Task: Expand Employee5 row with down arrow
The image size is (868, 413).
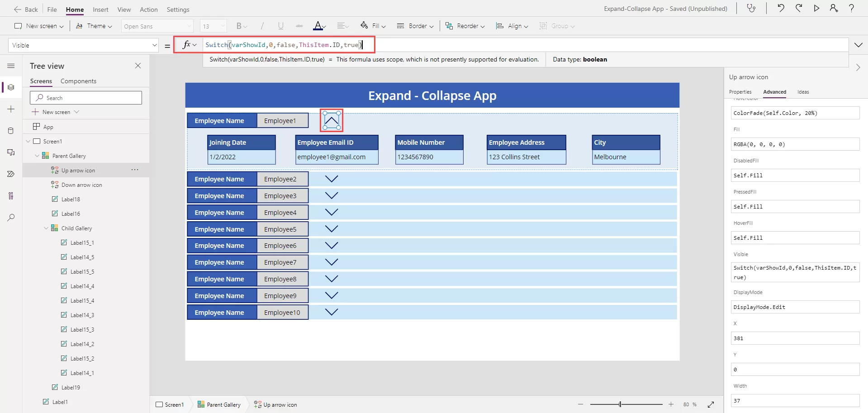Action: [332, 229]
